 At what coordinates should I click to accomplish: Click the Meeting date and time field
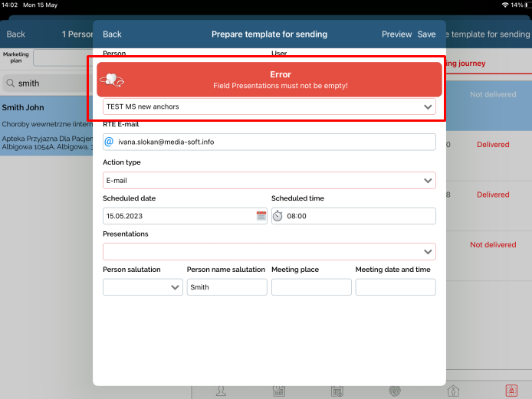(396, 287)
